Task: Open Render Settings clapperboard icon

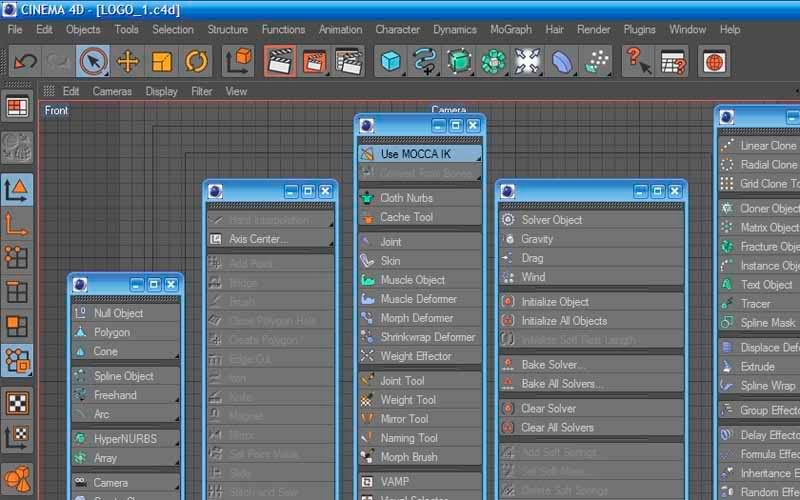Action: [x=348, y=62]
